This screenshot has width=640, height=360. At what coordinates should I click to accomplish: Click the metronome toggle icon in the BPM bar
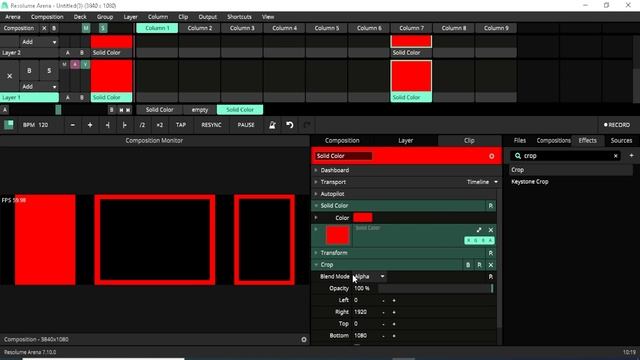pos(272,125)
